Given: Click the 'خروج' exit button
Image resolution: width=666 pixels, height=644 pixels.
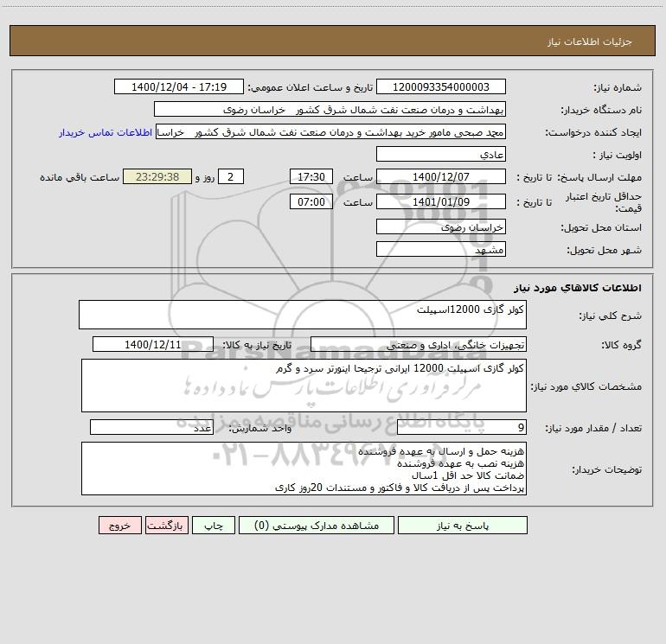Looking at the screenshot, I should pos(119,526).
